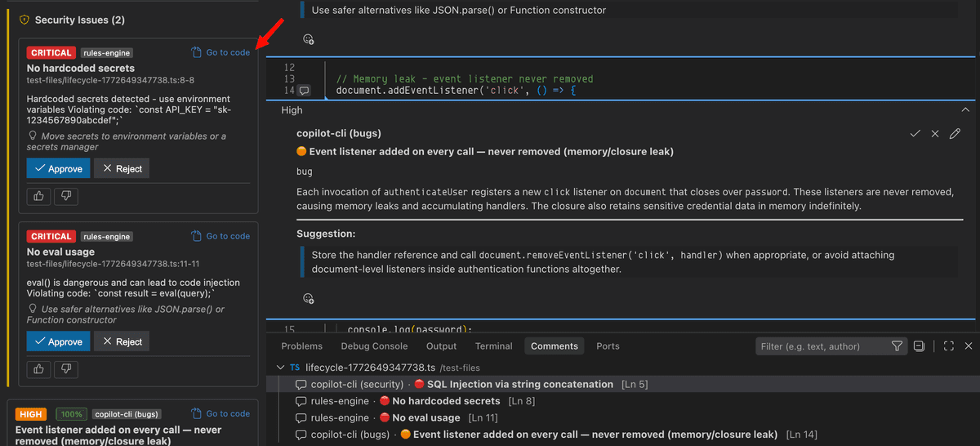The height and width of the screenshot is (446, 980).
Task: Open the Ports tab
Action: pos(608,346)
